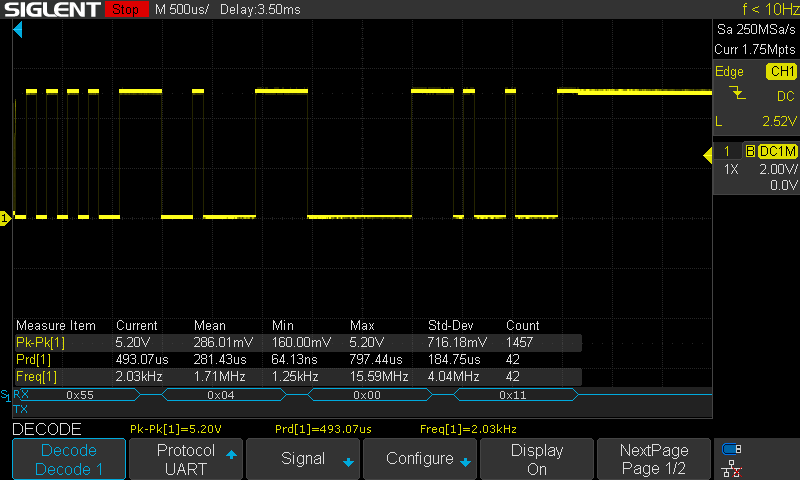Click the S1 decode bus label

[x=5, y=395]
